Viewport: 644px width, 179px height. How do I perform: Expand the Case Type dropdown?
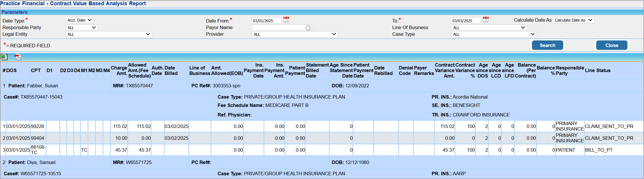pyautogui.click(x=494, y=34)
